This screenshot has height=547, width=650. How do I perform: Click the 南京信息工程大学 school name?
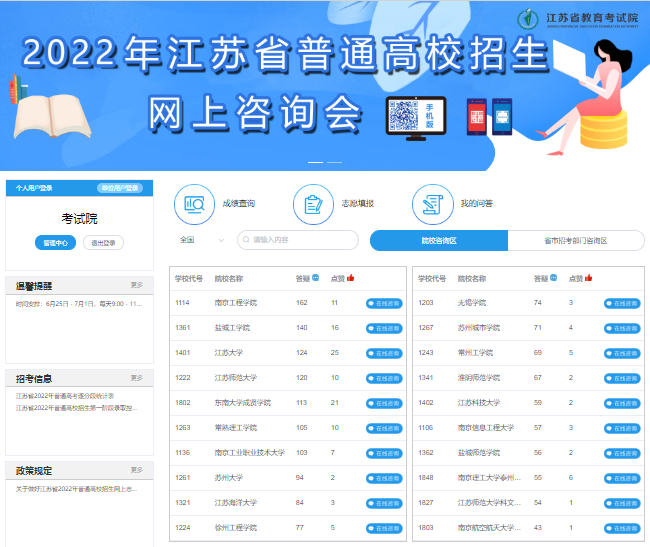click(486, 428)
